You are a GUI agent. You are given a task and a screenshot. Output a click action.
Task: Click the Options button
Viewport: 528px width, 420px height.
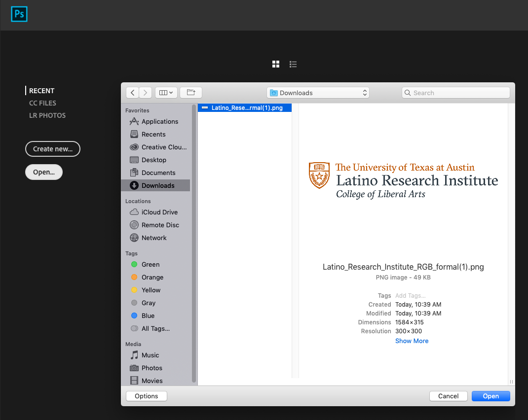point(147,396)
